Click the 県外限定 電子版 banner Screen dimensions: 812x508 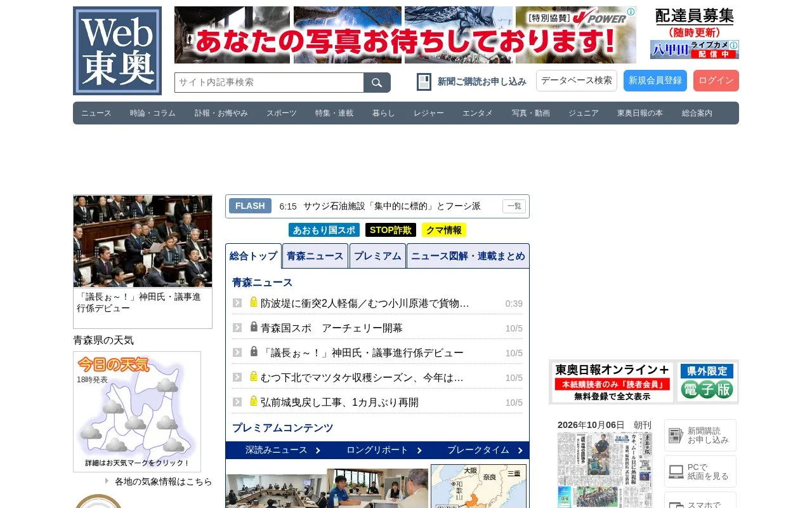coord(707,382)
